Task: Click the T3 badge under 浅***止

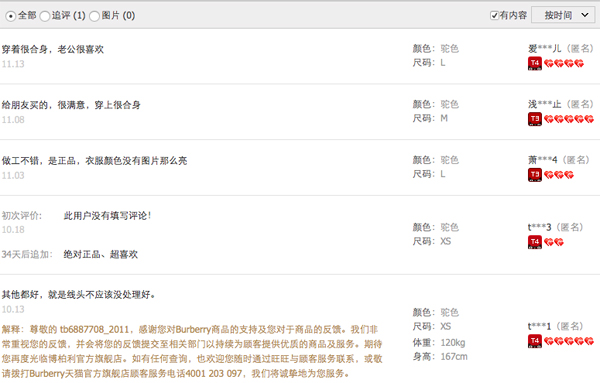Action: click(x=535, y=119)
